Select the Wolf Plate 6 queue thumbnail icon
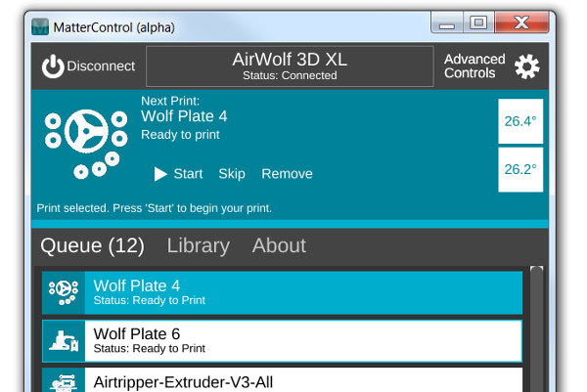 64,341
